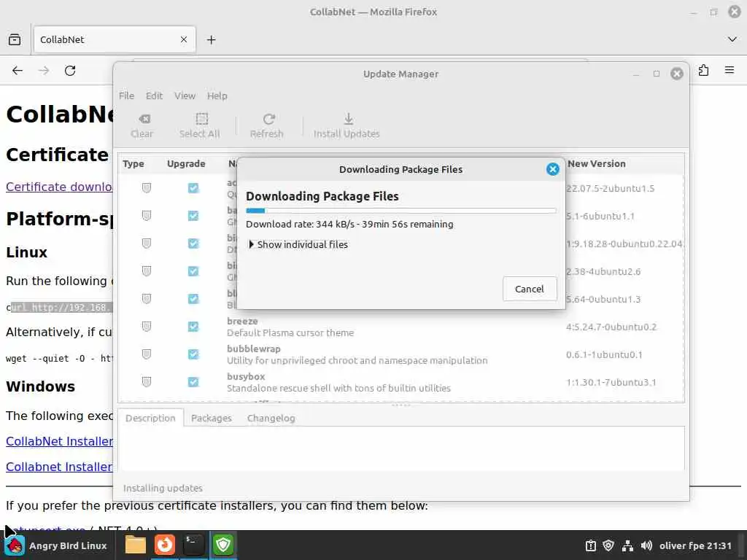Screen dimensions: 747x560
Task: Click the New Version column header
Action: [x=597, y=164]
